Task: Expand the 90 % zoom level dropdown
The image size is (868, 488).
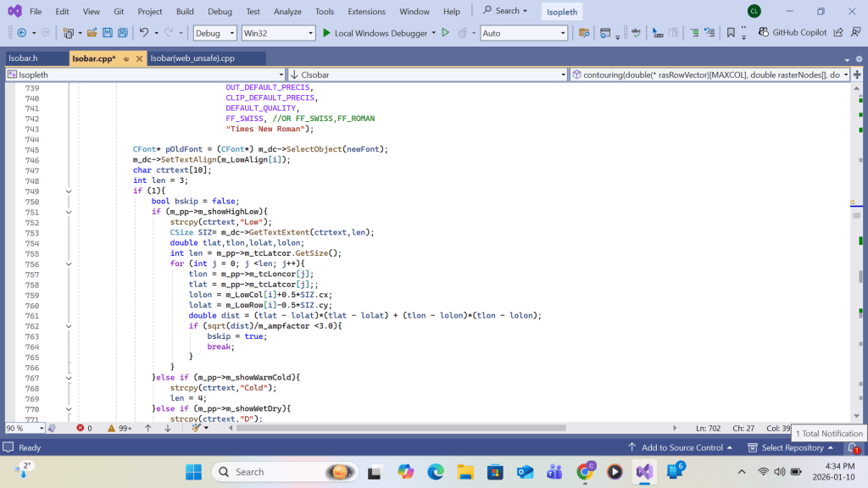Action: tap(40, 428)
